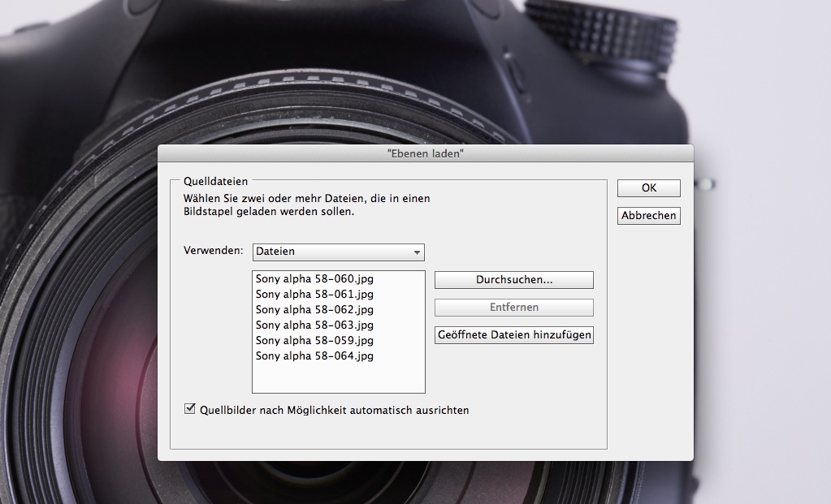The height and width of the screenshot is (504, 831).
Task: Cancel with the Abbrechen button
Action: pos(648,216)
